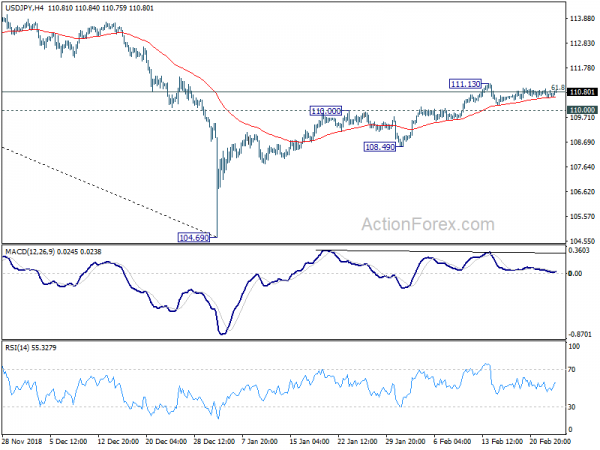Screen dimensions: 600x450
Task: Click the 15 Jan 04:00 time label
Action: tap(309, 441)
